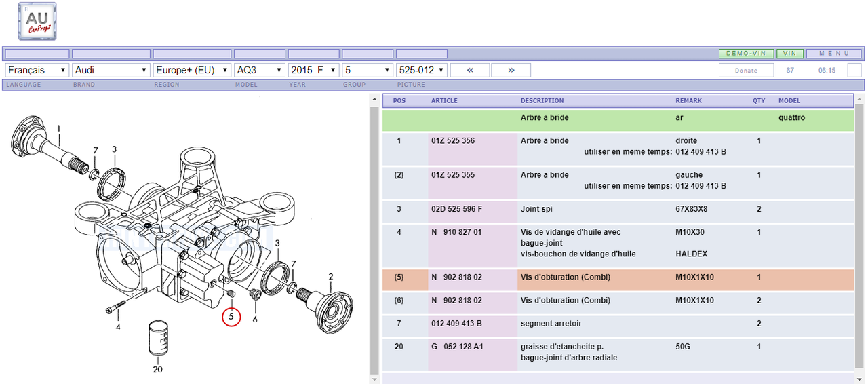Open the Model dropdown showing AQ3
This screenshot has width=868, height=384.
pos(260,70)
